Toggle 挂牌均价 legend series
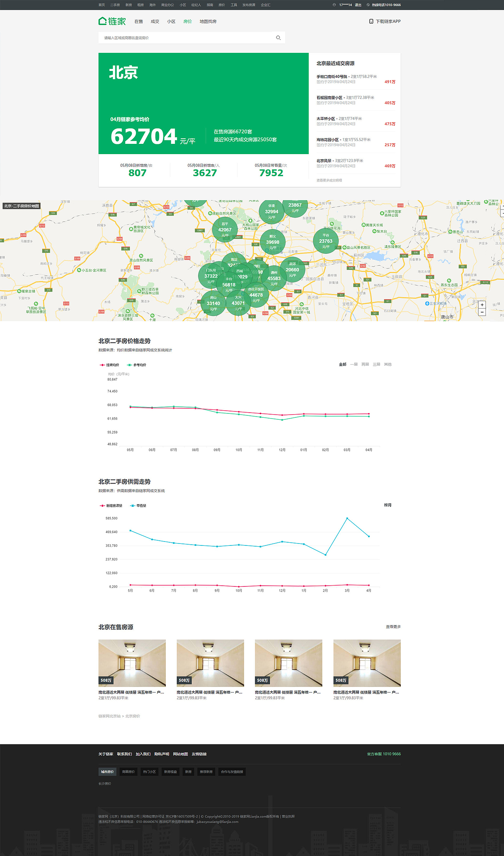The image size is (504, 856). pyautogui.click(x=109, y=365)
